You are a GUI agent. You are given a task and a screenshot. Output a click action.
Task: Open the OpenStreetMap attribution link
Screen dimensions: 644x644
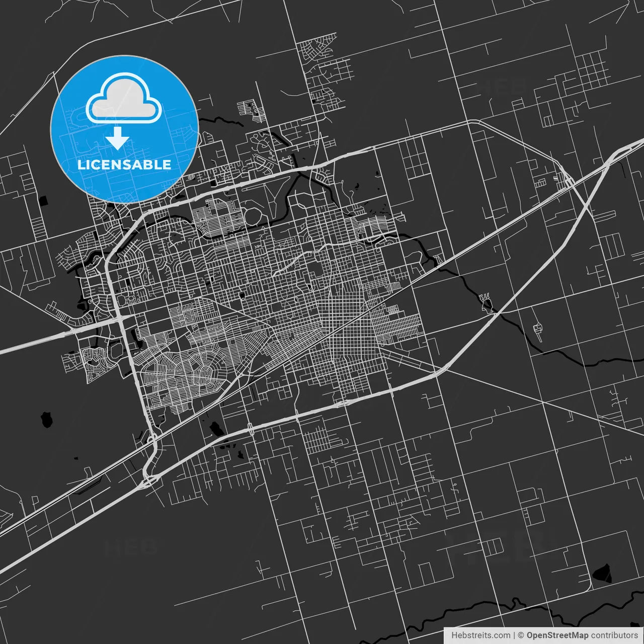[x=557, y=635]
